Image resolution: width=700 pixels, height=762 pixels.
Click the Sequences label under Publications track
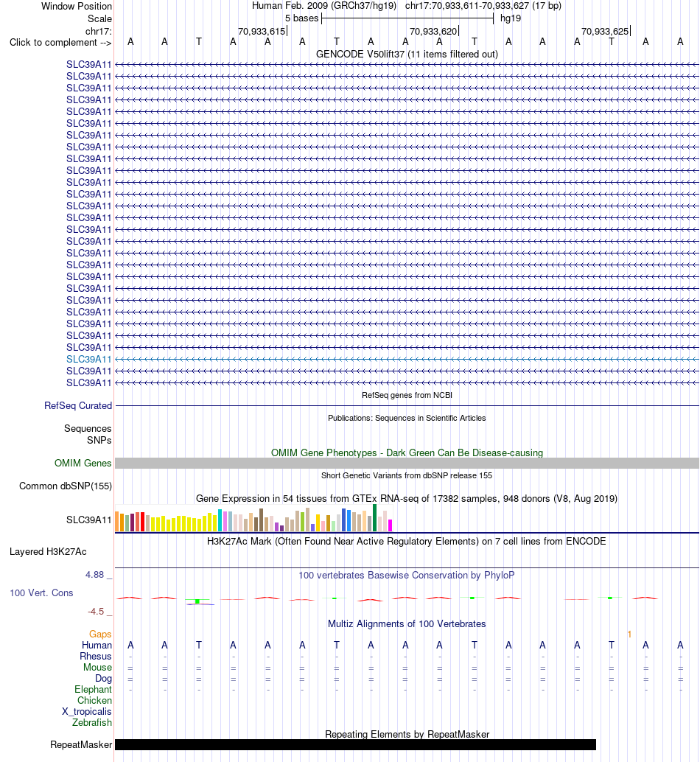point(88,429)
